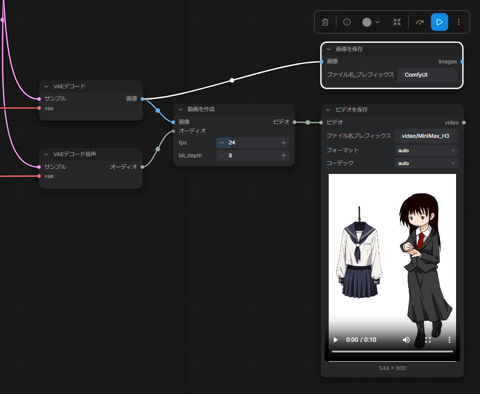Collapse the 動画を作成 node
The image size is (480, 394).
tap(180, 109)
